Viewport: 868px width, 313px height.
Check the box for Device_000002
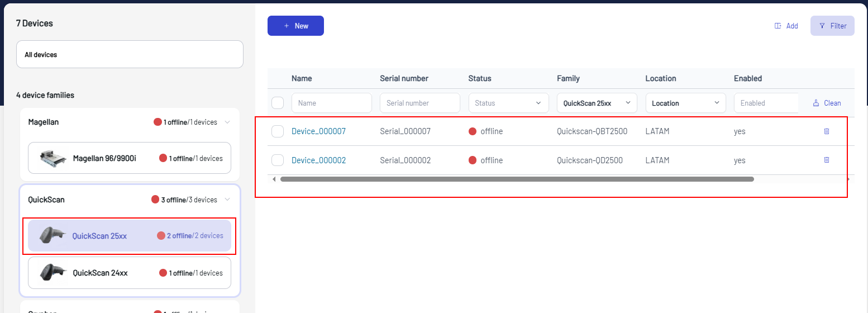pyautogui.click(x=278, y=160)
